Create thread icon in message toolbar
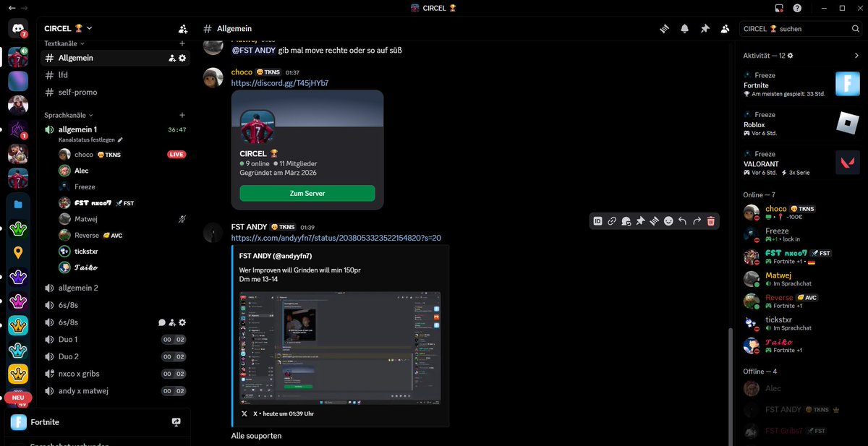The height and width of the screenshot is (446, 868). click(654, 221)
